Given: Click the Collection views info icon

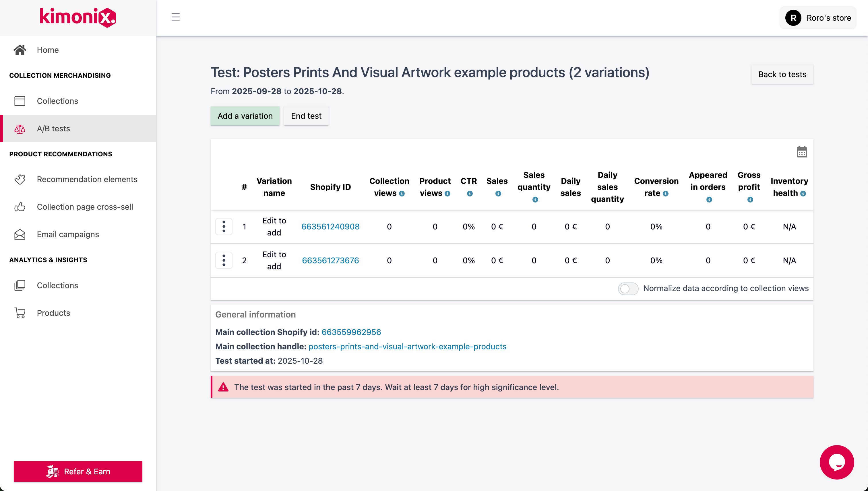Looking at the screenshot, I should pos(402,194).
